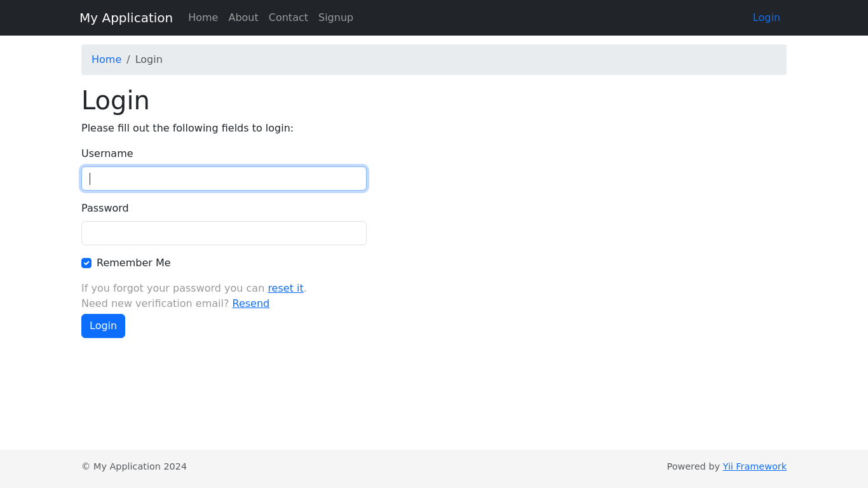Go to the About menu item
The width and height of the screenshot is (868, 488).
tap(243, 18)
